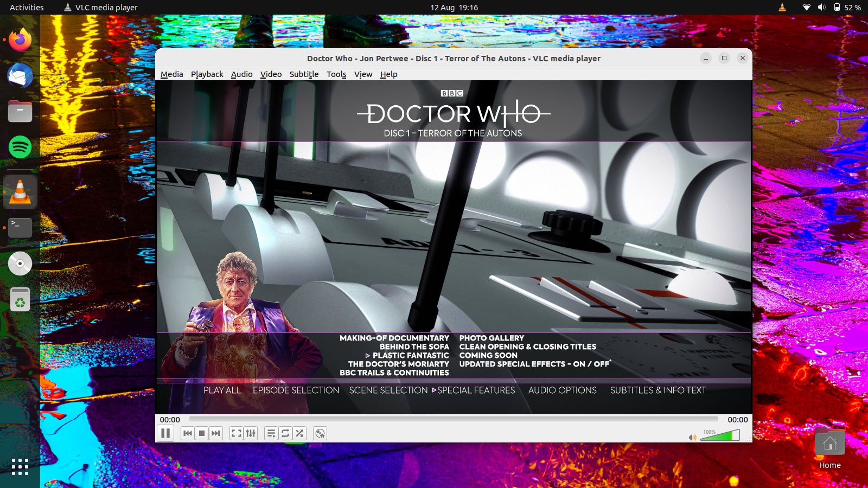Open the Tools menu
This screenshot has width=868, height=488.
point(336,74)
